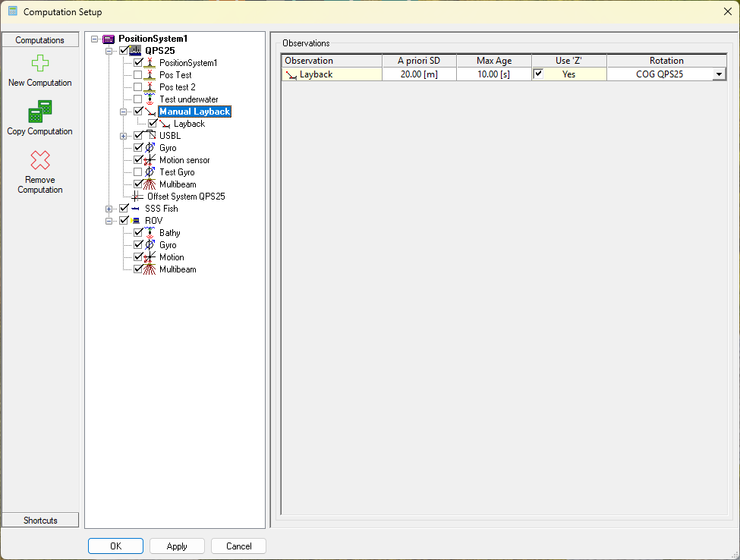Click the Motion sensor icon under QPS25

(x=150, y=160)
